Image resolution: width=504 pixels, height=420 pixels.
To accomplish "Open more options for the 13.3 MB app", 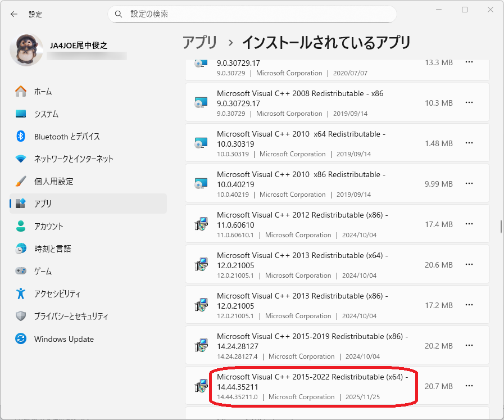I will point(469,62).
